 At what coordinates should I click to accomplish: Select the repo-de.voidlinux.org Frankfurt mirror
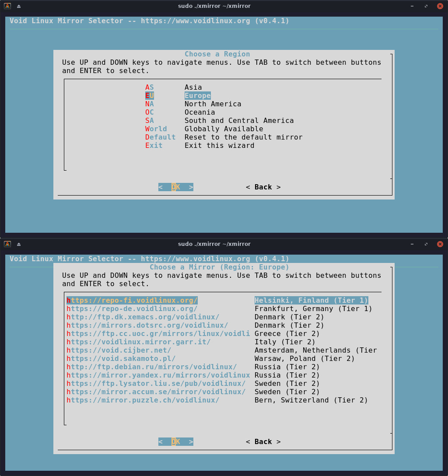(x=132, y=309)
